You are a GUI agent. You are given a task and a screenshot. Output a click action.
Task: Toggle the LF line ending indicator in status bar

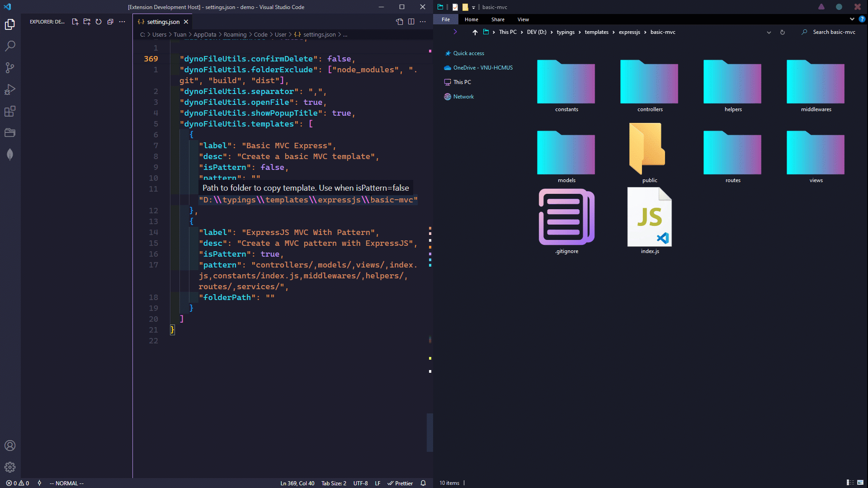[379, 483]
